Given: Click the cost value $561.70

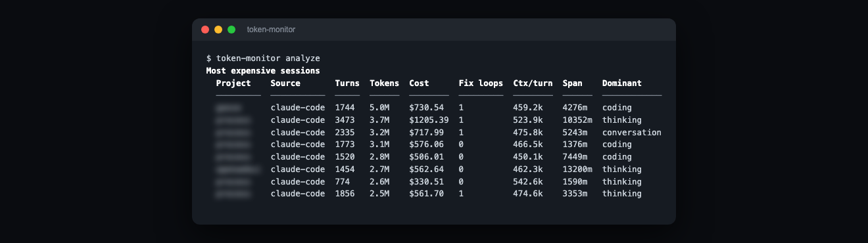Looking at the screenshot, I should coord(426,194).
